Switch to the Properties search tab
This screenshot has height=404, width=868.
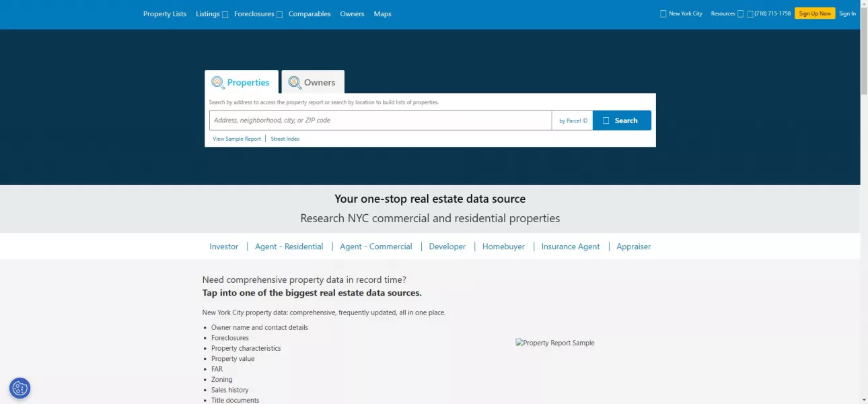pyautogui.click(x=242, y=81)
